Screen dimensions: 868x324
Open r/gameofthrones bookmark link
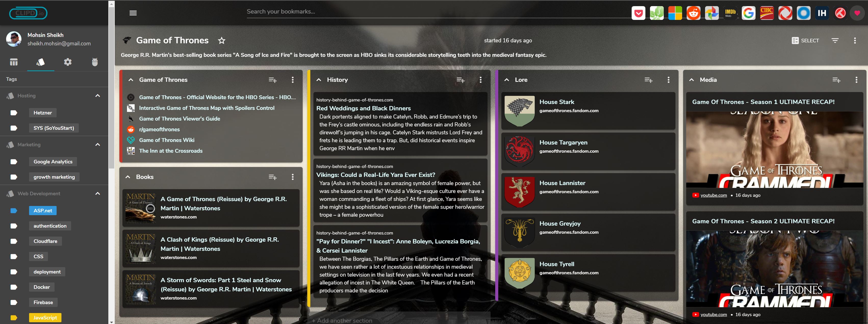tap(159, 129)
